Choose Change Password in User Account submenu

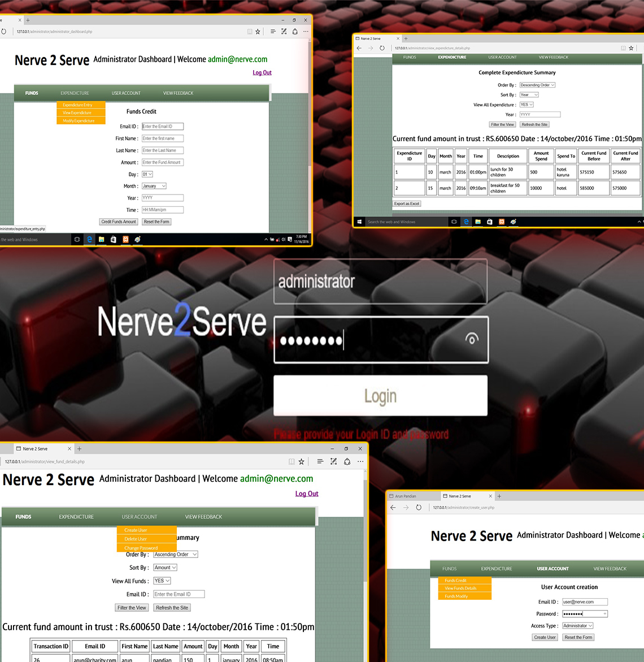pos(141,548)
